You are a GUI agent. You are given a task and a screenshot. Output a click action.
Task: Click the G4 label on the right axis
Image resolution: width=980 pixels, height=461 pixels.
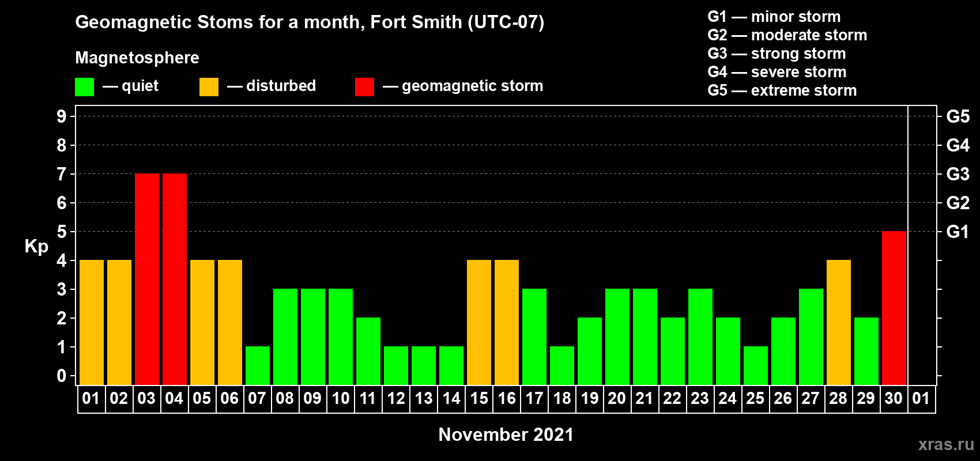coord(958,145)
